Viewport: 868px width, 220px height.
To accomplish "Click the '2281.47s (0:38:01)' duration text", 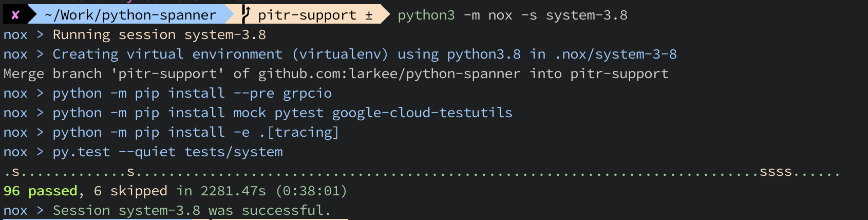I will click(274, 191).
